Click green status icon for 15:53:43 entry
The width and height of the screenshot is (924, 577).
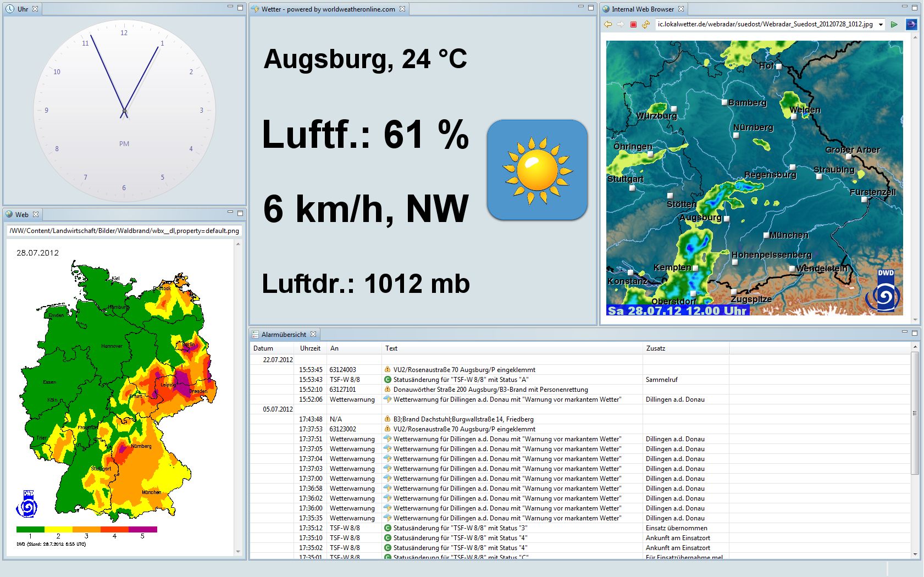(x=388, y=380)
